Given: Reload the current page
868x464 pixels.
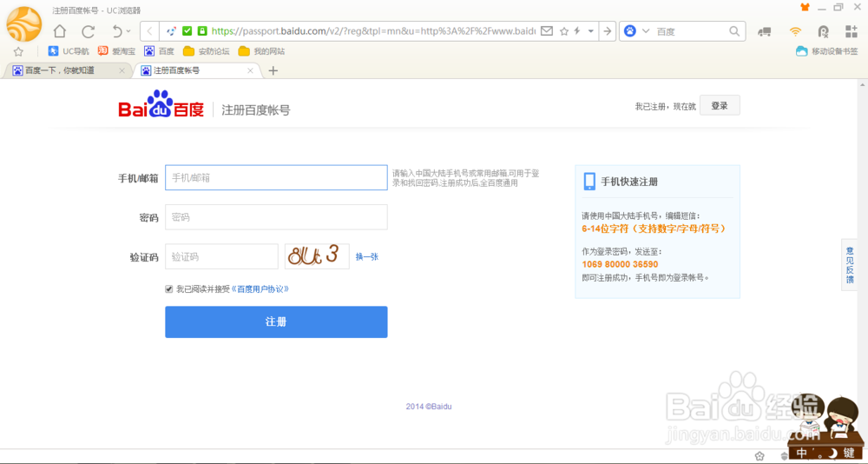Looking at the screenshot, I should point(88,31).
